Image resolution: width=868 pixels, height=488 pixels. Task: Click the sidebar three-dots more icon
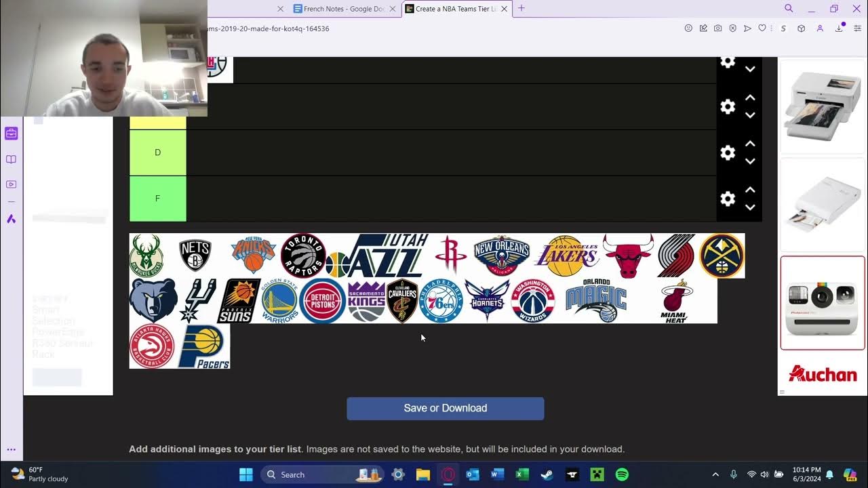click(x=11, y=449)
